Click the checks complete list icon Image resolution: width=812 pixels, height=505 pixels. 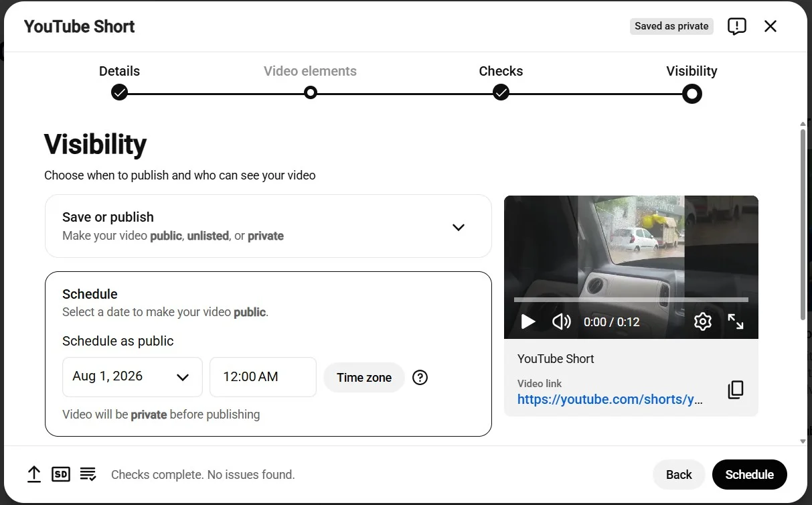pos(88,474)
